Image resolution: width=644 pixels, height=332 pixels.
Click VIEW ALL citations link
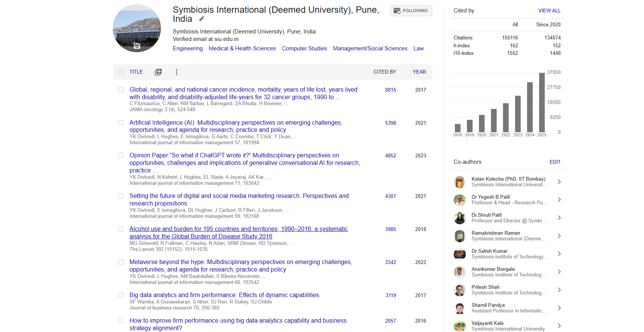549,11
